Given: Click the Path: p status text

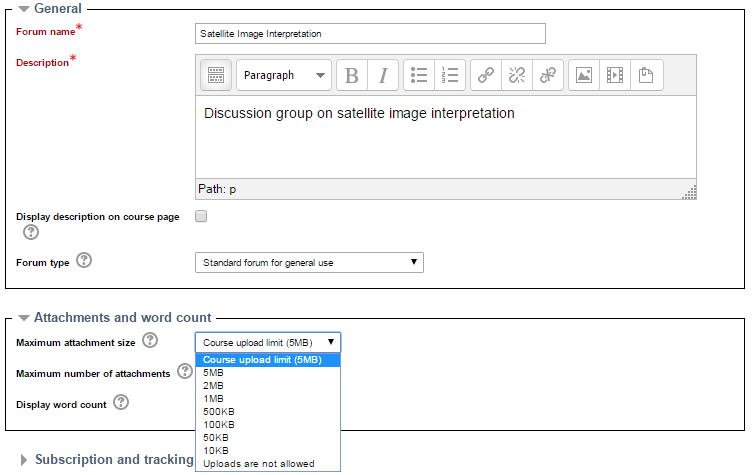Looking at the screenshot, I should pyautogui.click(x=217, y=189).
